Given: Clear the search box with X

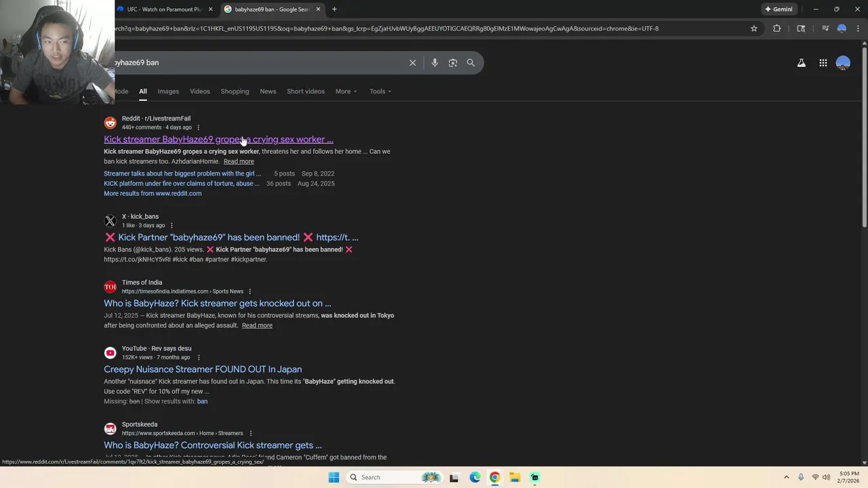Looking at the screenshot, I should coord(412,63).
